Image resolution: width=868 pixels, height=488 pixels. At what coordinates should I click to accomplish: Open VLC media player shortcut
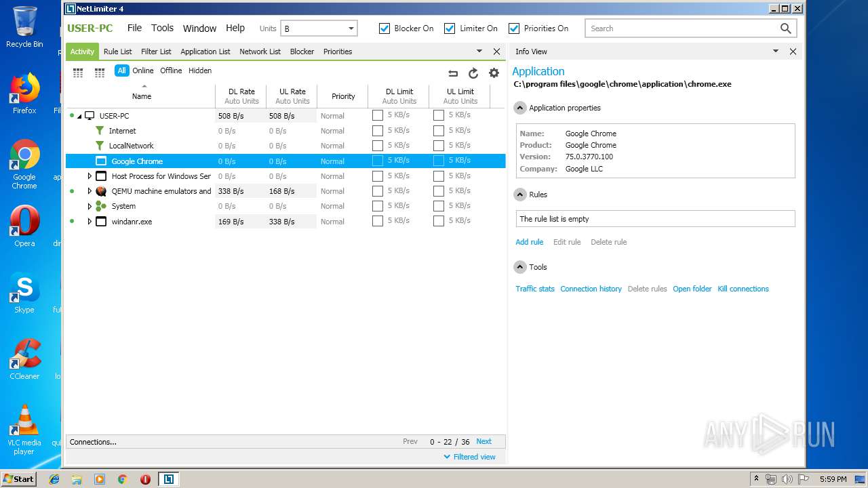[x=24, y=430]
